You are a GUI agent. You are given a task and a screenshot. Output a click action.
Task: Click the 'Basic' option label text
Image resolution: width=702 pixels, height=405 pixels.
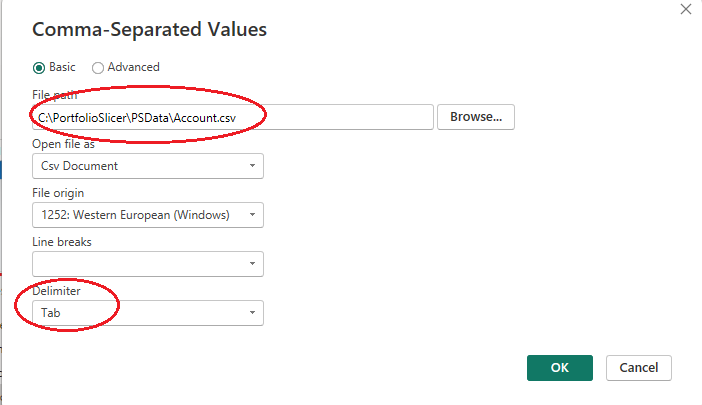63,68
